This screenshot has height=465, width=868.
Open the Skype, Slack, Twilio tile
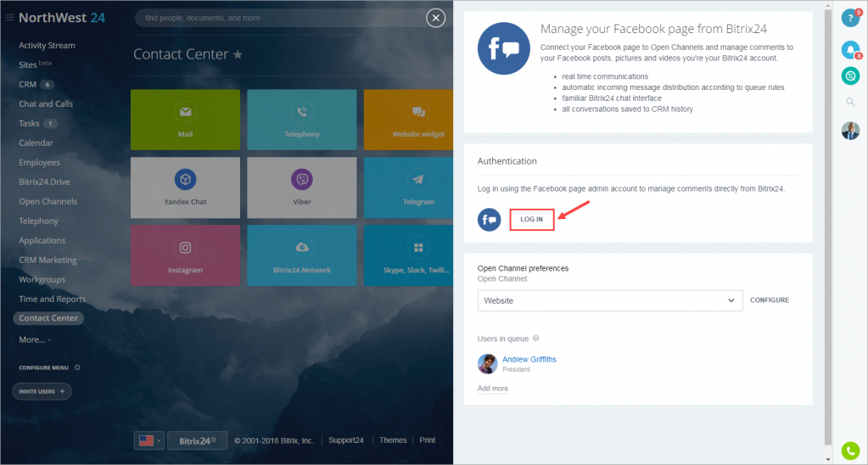tap(408, 255)
